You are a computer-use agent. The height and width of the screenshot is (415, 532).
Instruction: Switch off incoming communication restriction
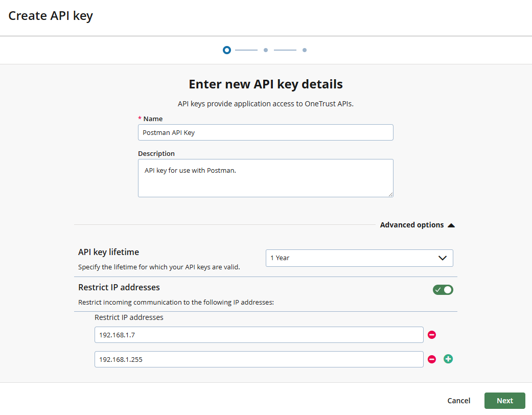pos(443,289)
